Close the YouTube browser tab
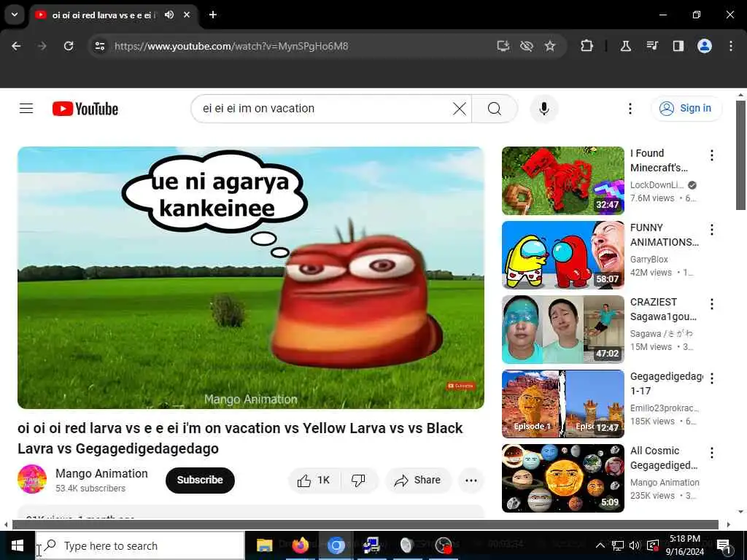Viewport: 747px width, 560px height. [x=187, y=15]
